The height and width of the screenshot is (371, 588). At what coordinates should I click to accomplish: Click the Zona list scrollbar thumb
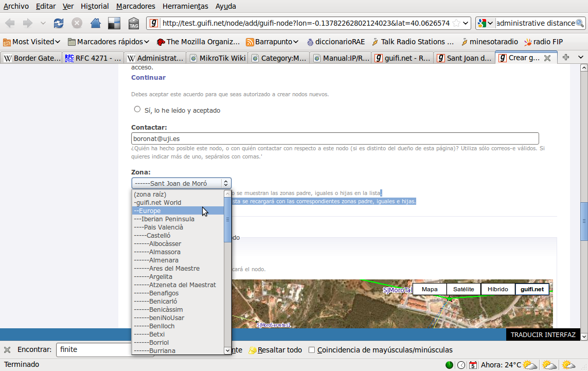(228, 220)
